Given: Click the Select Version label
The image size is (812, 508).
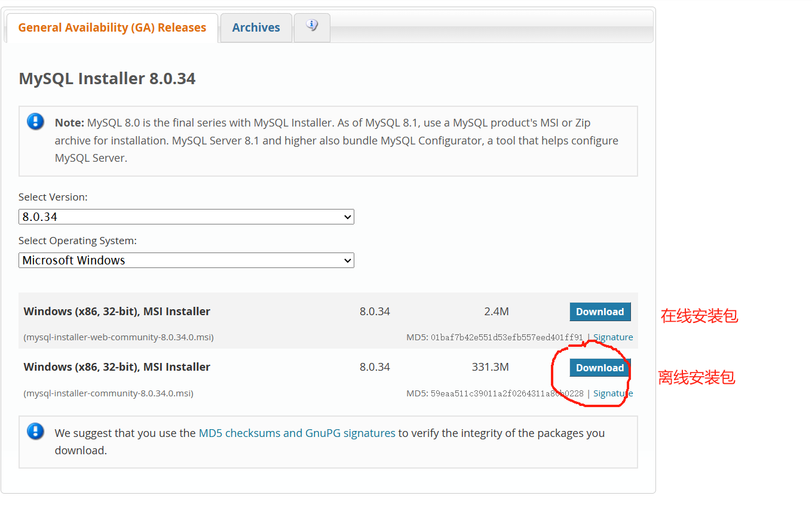Looking at the screenshot, I should (53, 197).
